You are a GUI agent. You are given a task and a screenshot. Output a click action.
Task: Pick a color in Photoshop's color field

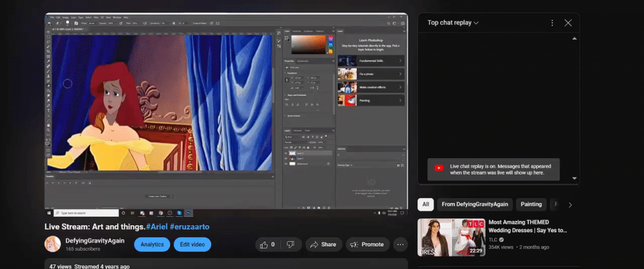pos(308,44)
